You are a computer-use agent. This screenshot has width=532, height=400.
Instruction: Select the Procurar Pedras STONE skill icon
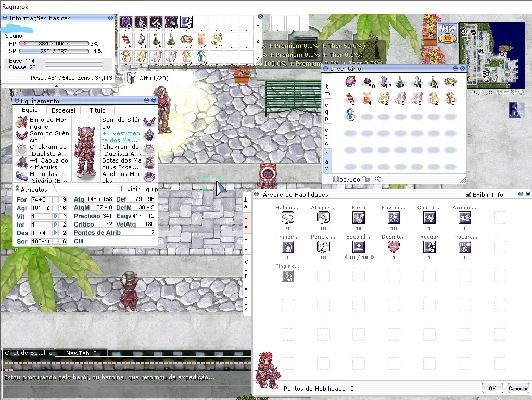coord(464,247)
